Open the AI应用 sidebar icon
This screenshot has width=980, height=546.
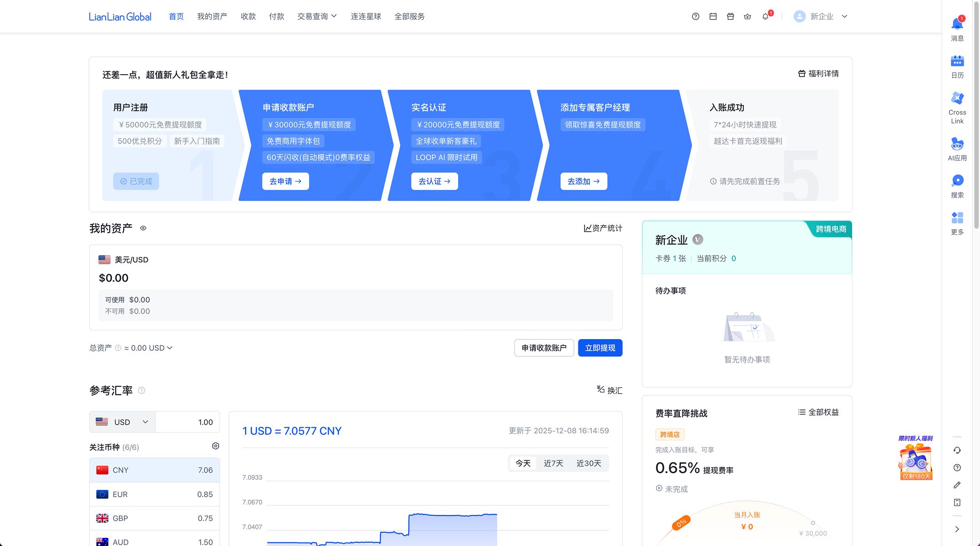(x=957, y=145)
